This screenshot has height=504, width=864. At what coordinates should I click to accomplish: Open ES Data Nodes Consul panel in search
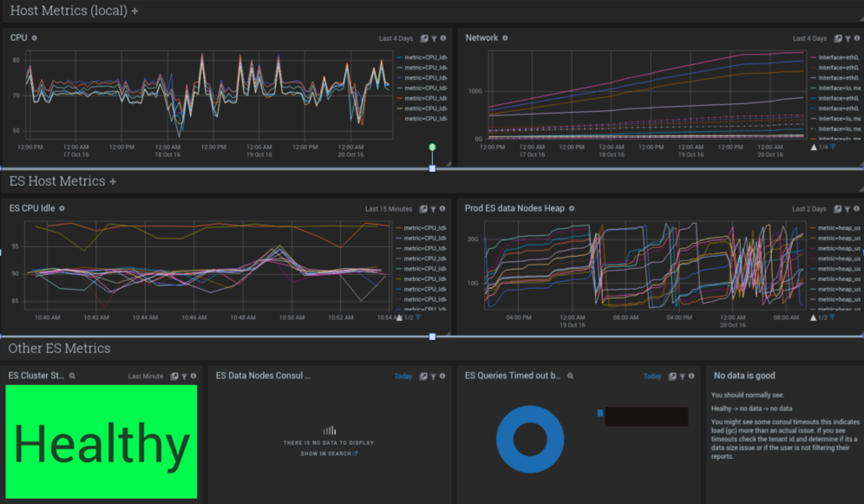pyautogui.click(x=423, y=376)
